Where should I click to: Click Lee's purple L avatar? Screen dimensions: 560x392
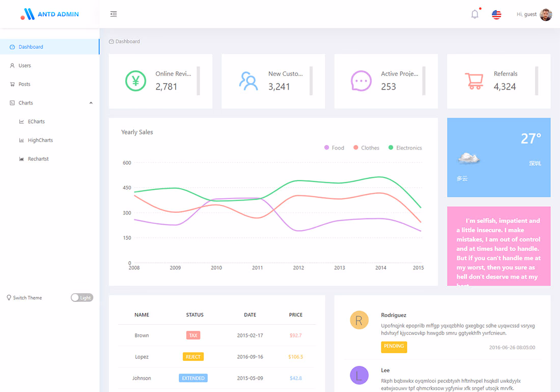[359, 375]
